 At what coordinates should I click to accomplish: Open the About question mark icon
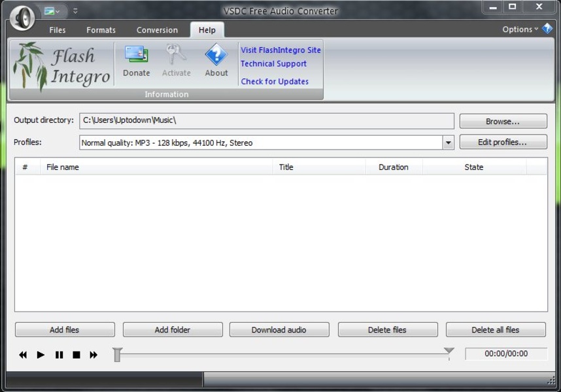pos(216,54)
